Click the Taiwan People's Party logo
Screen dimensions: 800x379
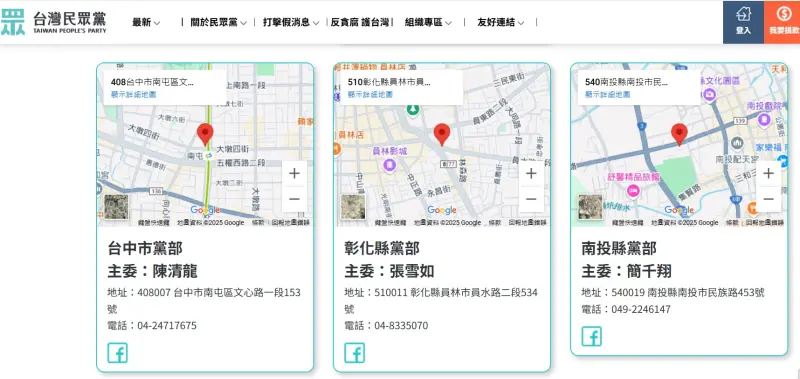pos(54,22)
